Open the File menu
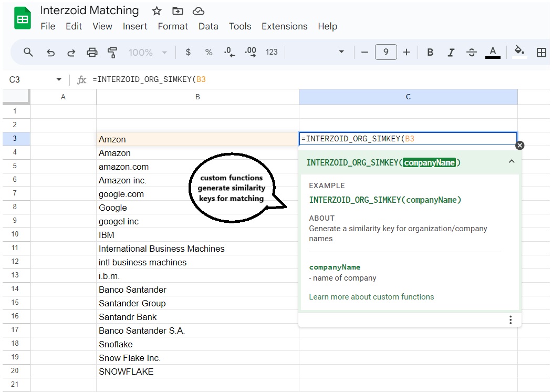The image size is (552, 392). (48, 26)
